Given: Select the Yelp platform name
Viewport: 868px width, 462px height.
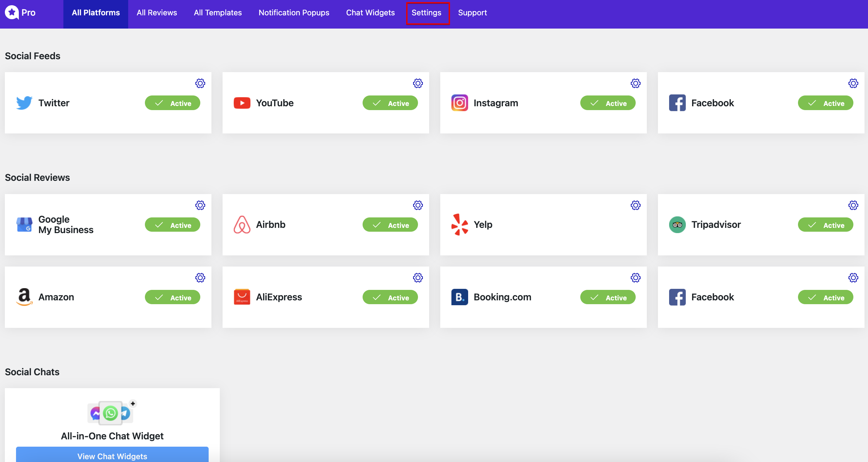Looking at the screenshot, I should (x=483, y=225).
